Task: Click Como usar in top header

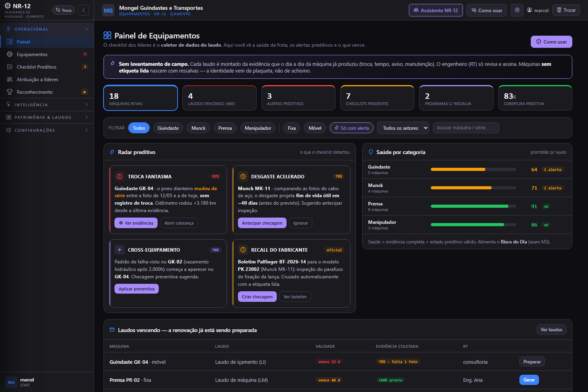Action: click(486, 10)
